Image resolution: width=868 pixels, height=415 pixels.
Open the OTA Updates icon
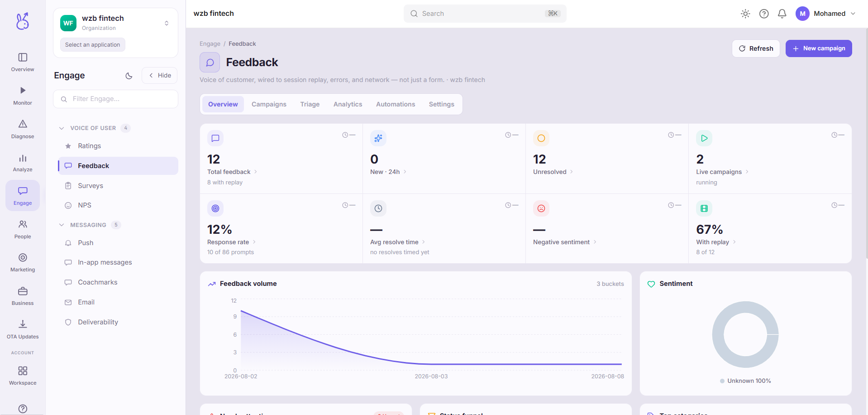pyautogui.click(x=23, y=324)
